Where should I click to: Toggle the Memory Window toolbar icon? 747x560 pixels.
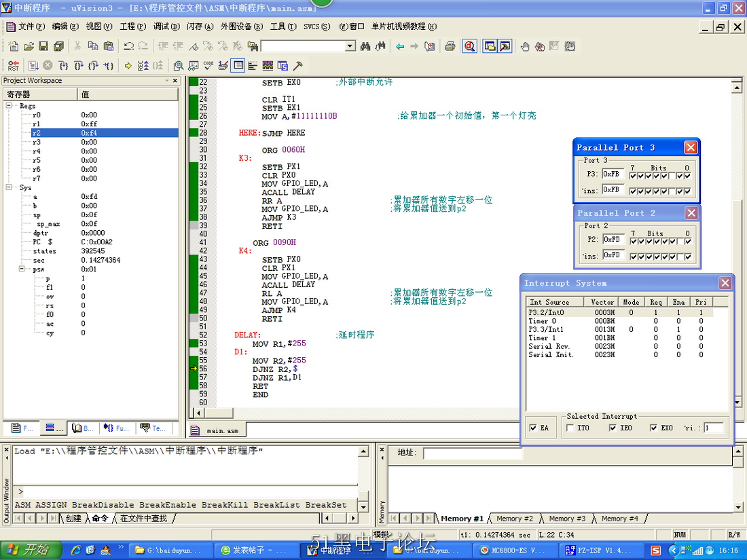238,66
